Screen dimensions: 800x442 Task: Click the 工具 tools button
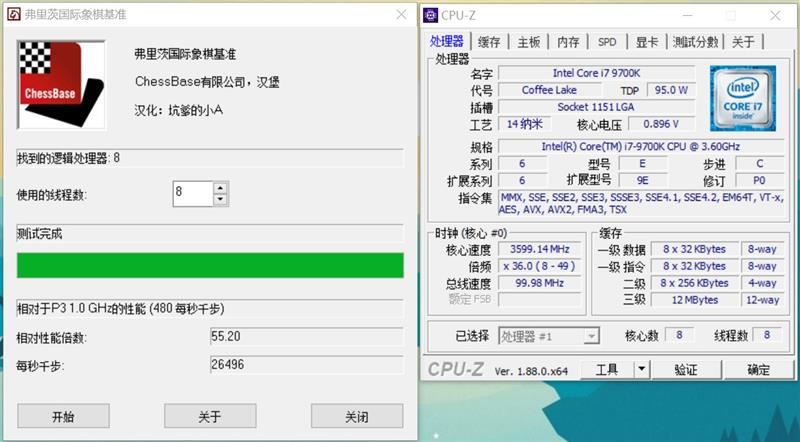(x=607, y=369)
